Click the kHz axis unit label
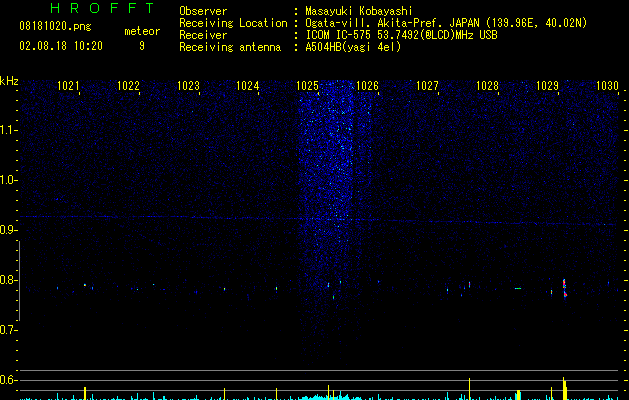This screenshot has height=400, width=629. click(x=9, y=81)
